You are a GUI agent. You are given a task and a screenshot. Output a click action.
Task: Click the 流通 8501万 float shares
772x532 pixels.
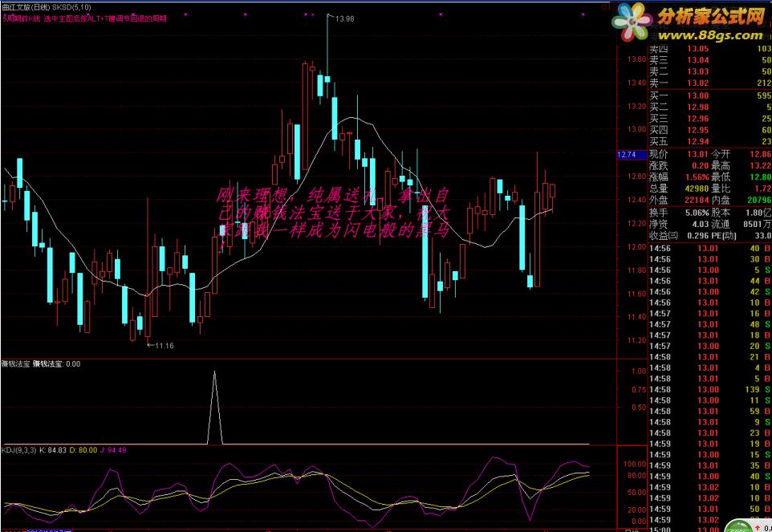pyautogui.click(x=759, y=224)
